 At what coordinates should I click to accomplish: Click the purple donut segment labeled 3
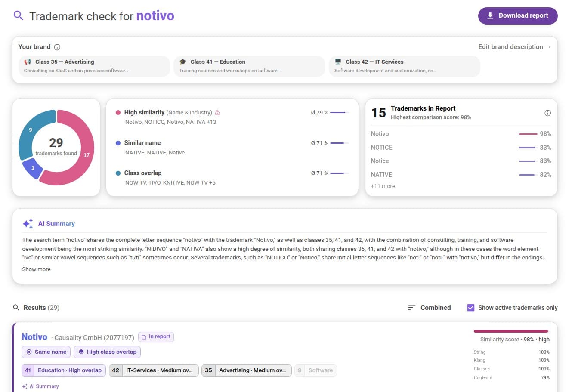tap(32, 168)
